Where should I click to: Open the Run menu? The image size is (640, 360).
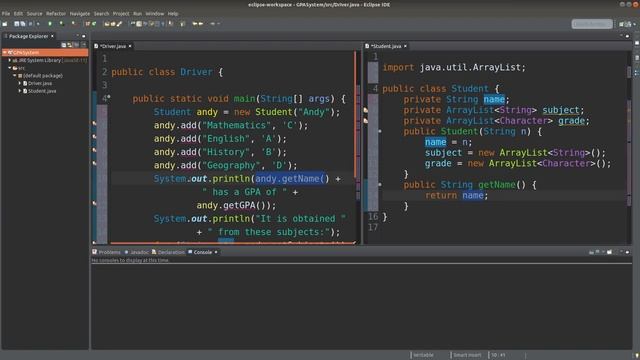coord(137,13)
